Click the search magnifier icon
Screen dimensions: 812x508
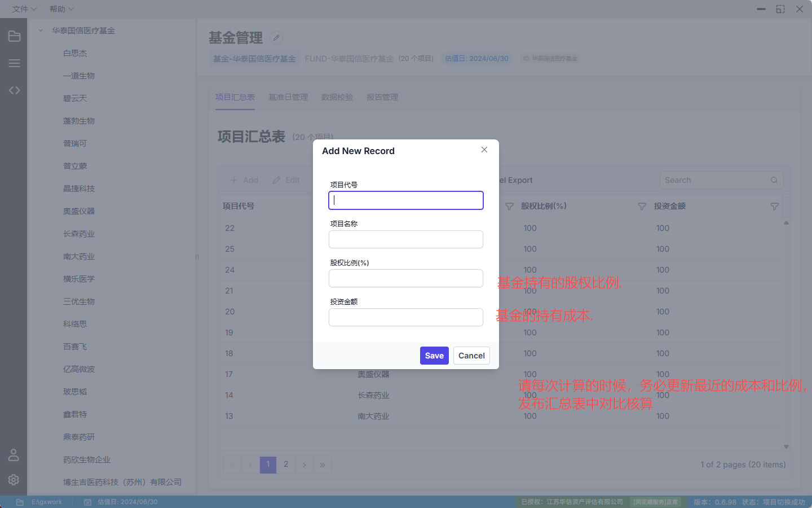tap(774, 180)
